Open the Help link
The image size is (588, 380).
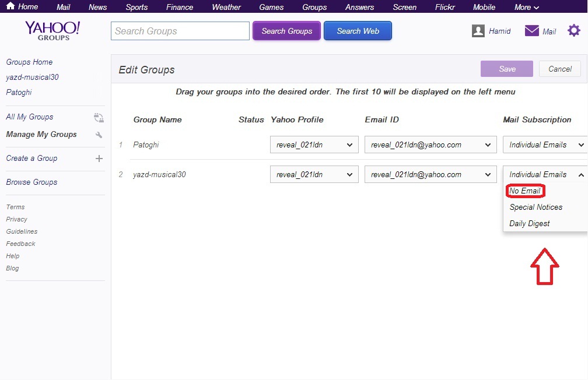[x=13, y=256]
